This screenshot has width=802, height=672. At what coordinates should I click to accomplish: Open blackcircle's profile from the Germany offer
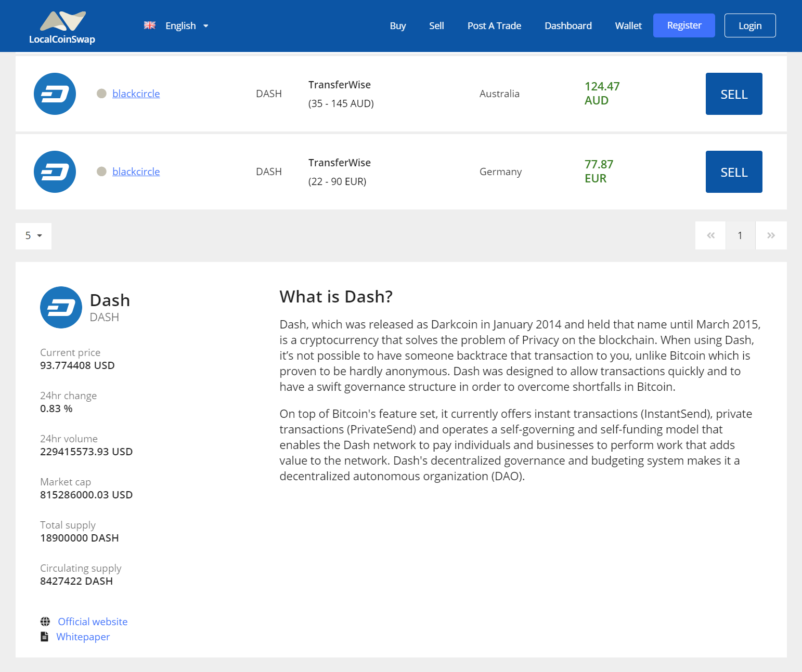pos(136,172)
